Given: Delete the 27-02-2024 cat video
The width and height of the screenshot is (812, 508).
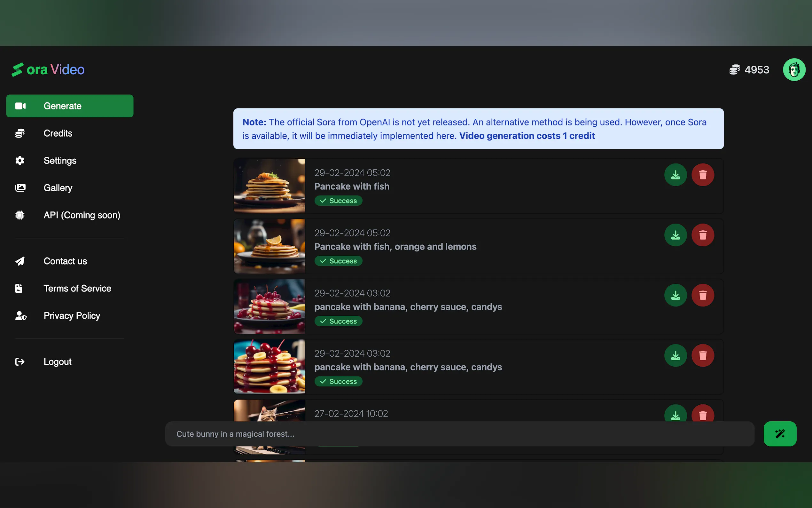Looking at the screenshot, I should pyautogui.click(x=703, y=415).
